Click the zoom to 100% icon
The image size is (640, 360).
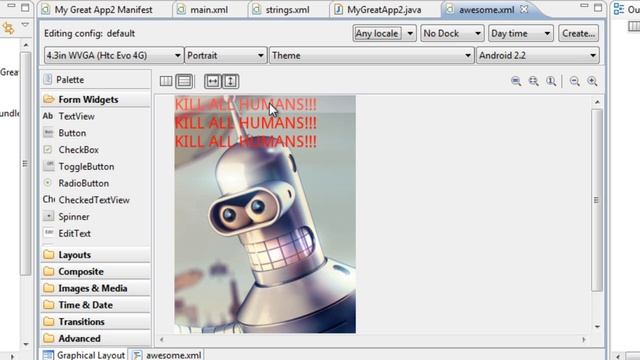pos(551,81)
